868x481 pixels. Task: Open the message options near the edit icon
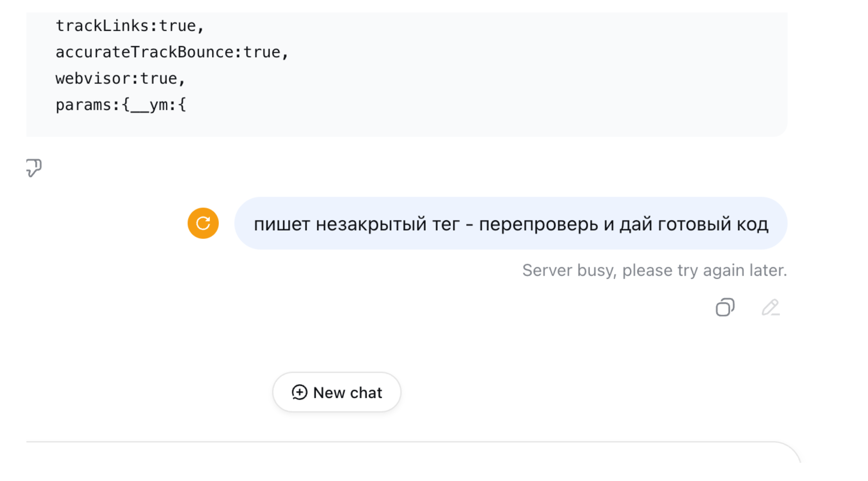coord(771,308)
